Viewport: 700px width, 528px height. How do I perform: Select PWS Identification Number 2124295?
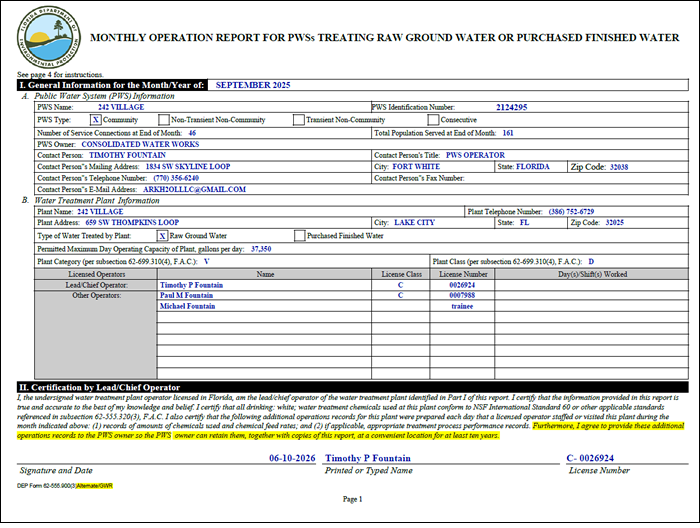point(512,107)
